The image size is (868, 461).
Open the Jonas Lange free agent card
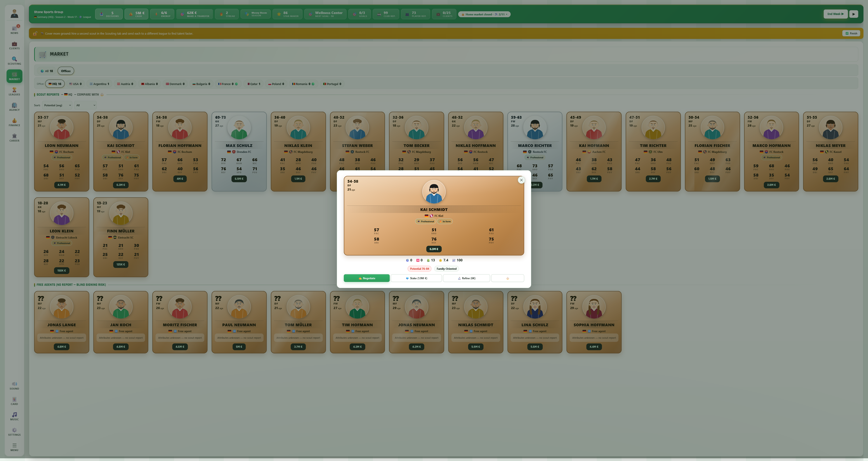click(62, 322)
